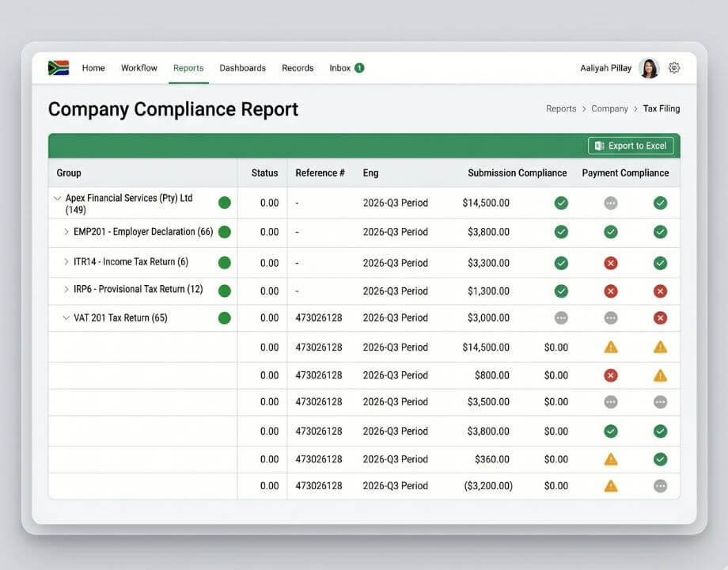
Task: Sort by the Group column header
Action: (x=69, y=173)
